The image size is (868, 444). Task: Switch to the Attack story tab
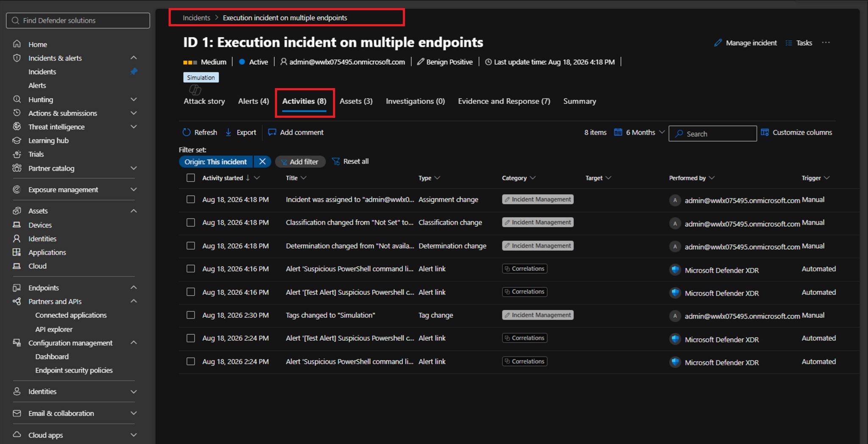[x=204, y=101]
